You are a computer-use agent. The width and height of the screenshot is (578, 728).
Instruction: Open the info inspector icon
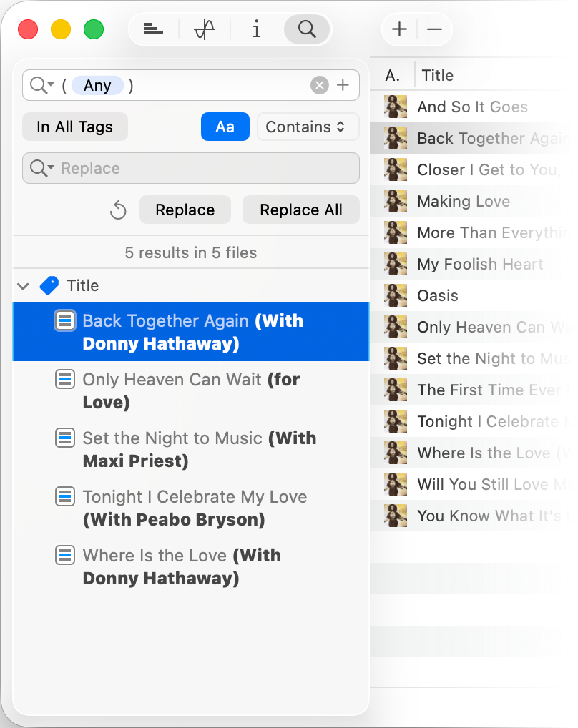(256, 30)
